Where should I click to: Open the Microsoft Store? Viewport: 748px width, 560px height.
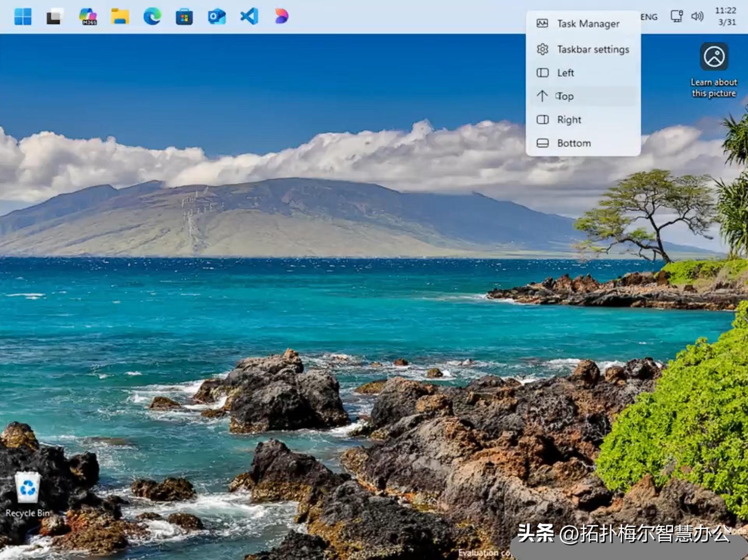(x=185, y=16)
